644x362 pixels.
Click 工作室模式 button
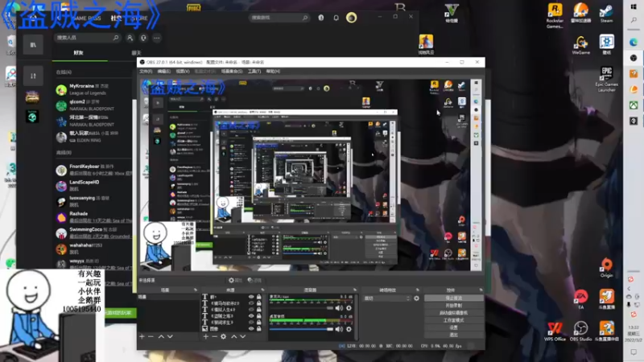453,320
